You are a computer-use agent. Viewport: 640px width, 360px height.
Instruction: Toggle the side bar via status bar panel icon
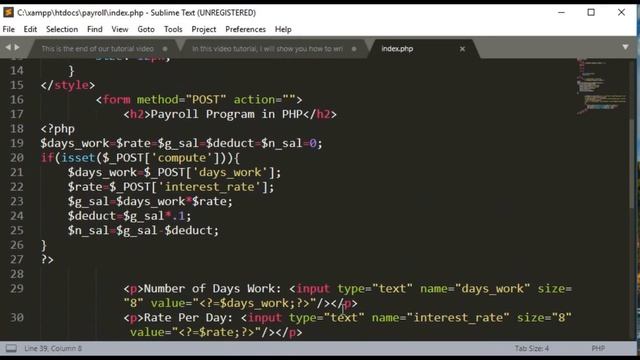pos(11,349)
